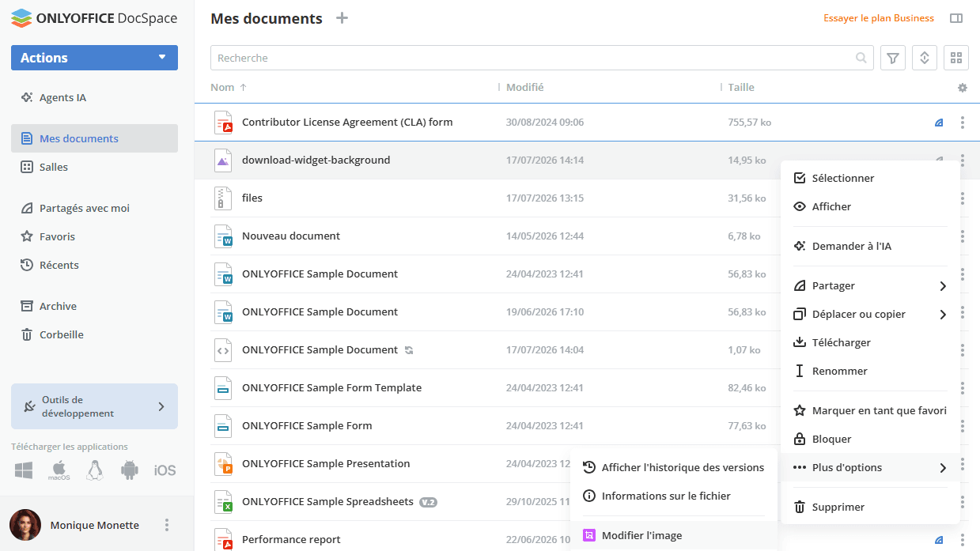Screen dimensions: 980x551
Task: Open Nouveau document
Action: coord(291,236)
